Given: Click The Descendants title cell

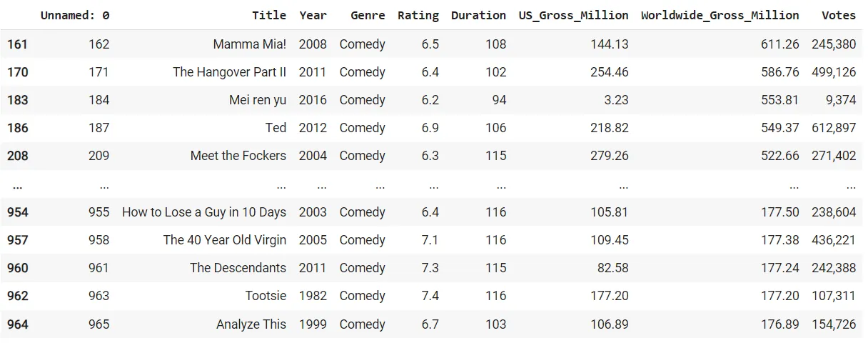Looking at the screenshot, I should click(238, 268).
